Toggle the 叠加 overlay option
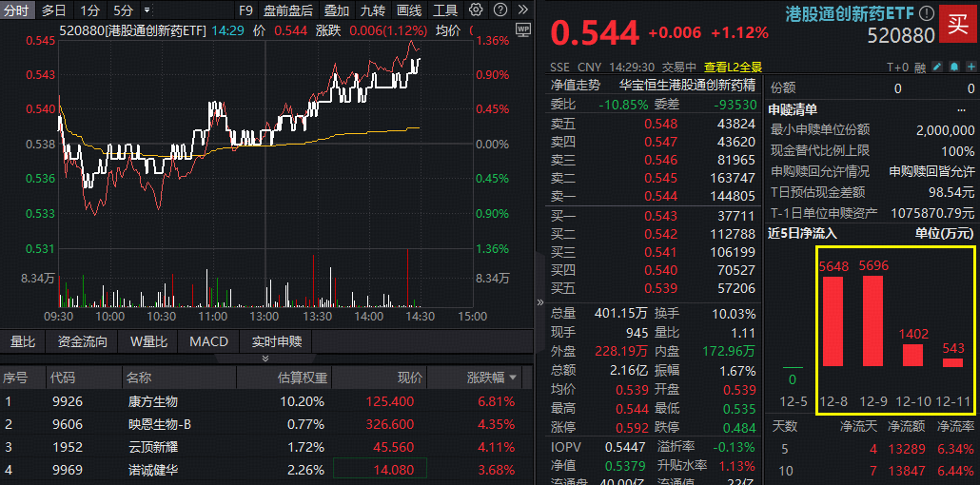The image size is (980, 485). [x=336, y=10]
